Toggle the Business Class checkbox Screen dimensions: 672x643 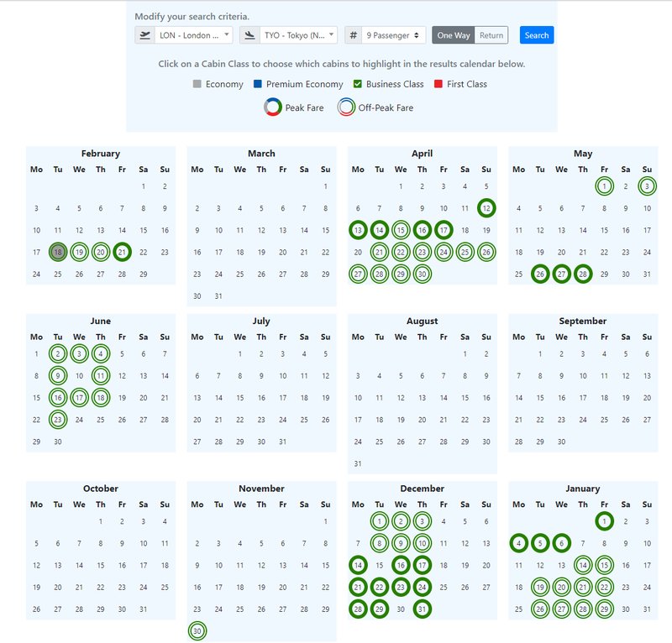click(x=358, y=84)
